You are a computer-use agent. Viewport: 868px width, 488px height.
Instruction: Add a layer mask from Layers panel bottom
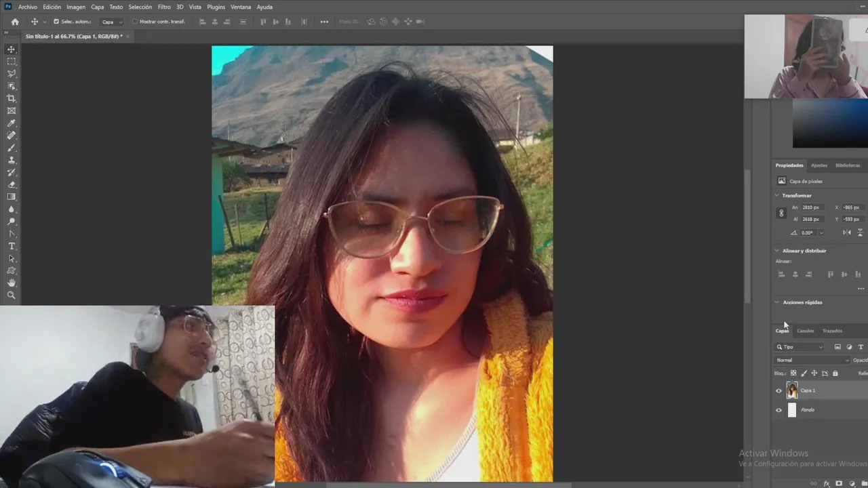pos(839,483)
